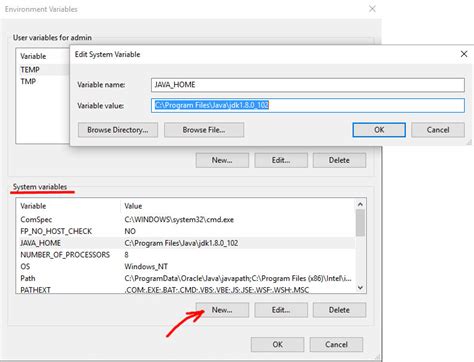This screenshot has height=362, width=474.
Task: Click value 8 for NUMBER_OF_PROCESSORS
Action: [x=126, y=255]
